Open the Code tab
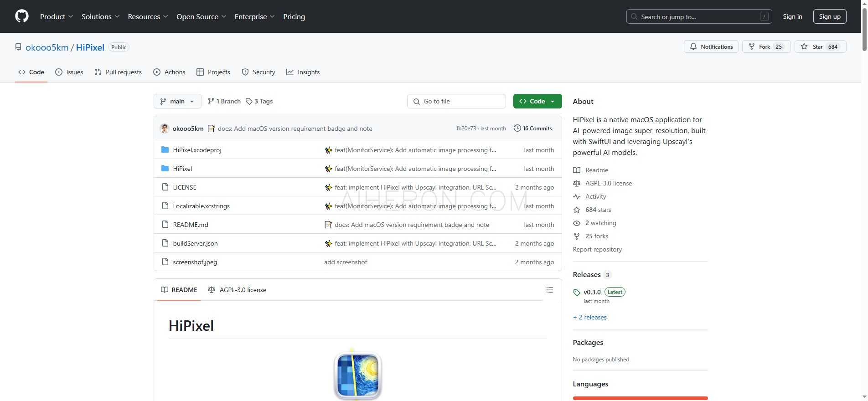 coord(31,72)
